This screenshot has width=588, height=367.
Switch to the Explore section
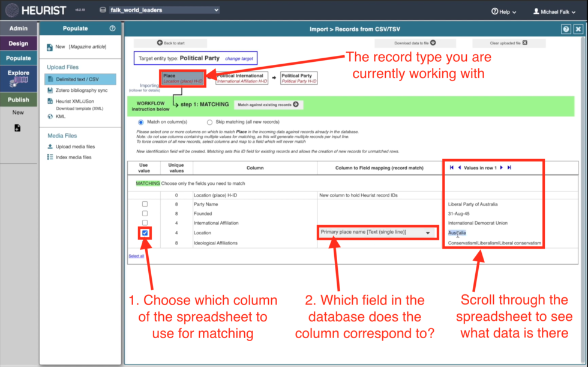tap(19, 78)
